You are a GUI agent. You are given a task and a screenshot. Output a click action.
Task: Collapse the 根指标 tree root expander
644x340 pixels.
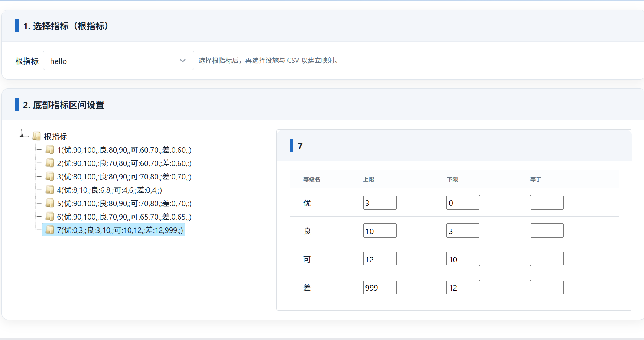tap(22, 135)
